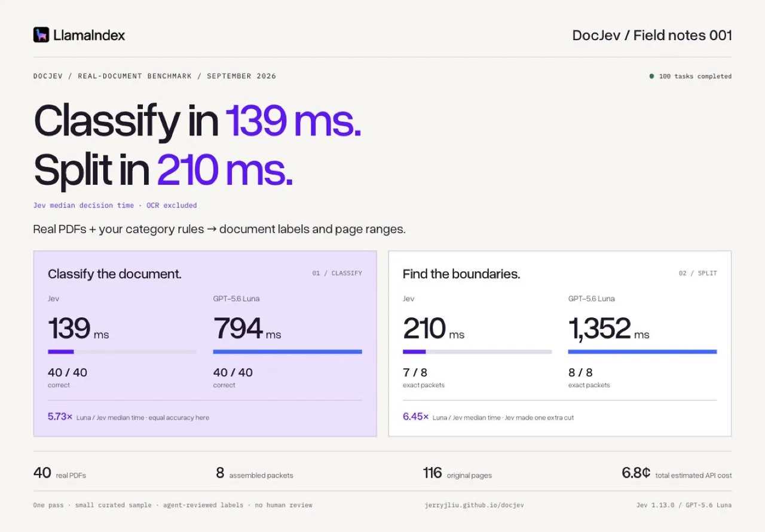Click the 'DOCJEV / REAL-DOCUMENT BENCHMARK' subtitle line

[x=155, y=77]
